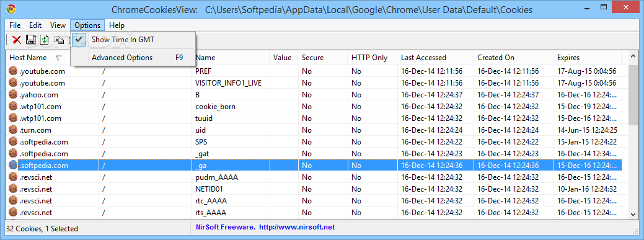Click Created On 16-Dec-14 12:24:24 cell
The width and height of the screenshot is (644, 240).
click(508, 130)
